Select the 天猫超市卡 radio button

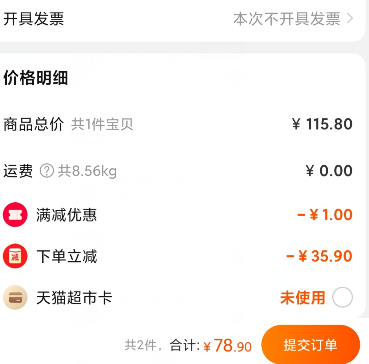tap(342, 297)
